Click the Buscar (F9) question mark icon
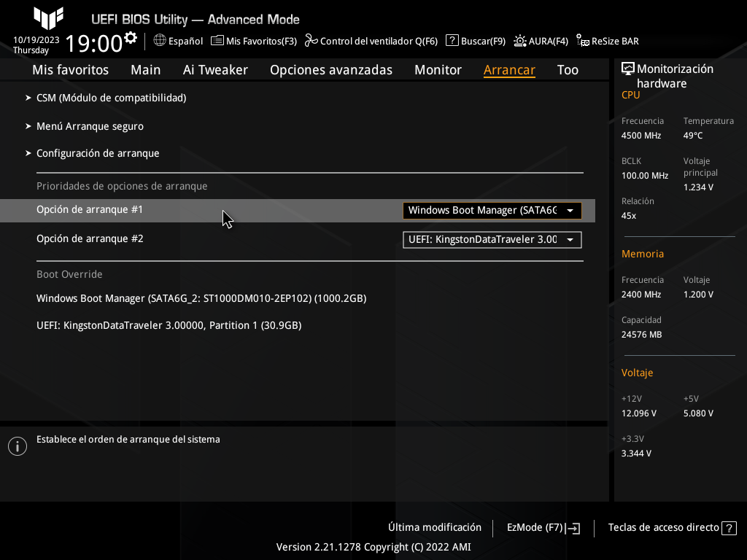 pos(452,41)
